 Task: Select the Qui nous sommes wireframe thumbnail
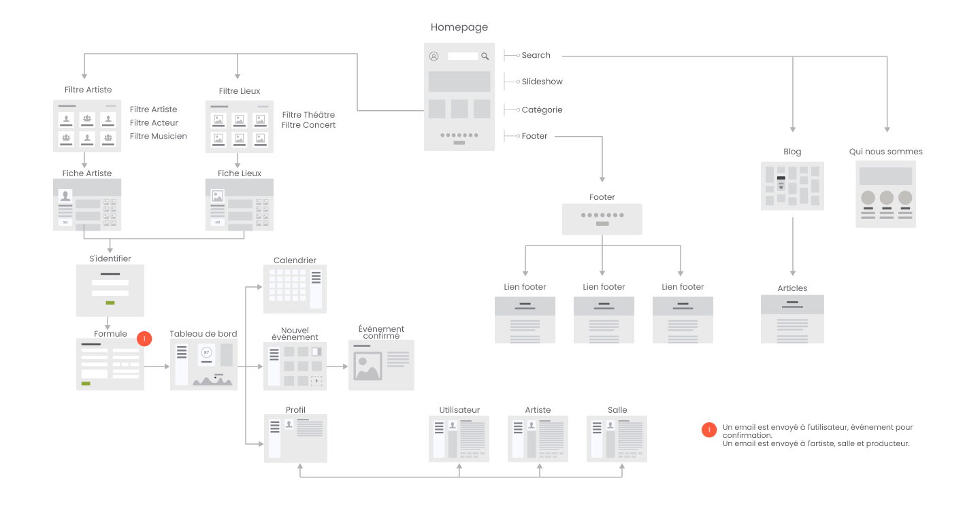886,194
